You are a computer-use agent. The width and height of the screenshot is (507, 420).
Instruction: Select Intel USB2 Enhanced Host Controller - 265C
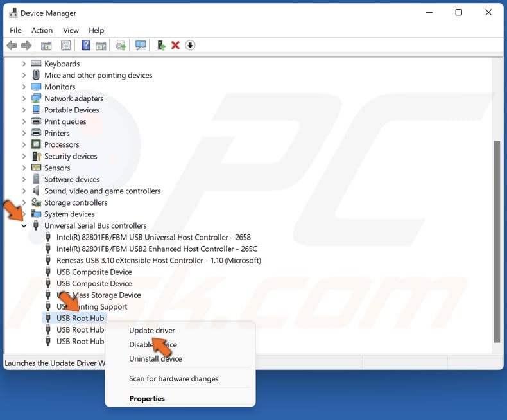[157, 249]
